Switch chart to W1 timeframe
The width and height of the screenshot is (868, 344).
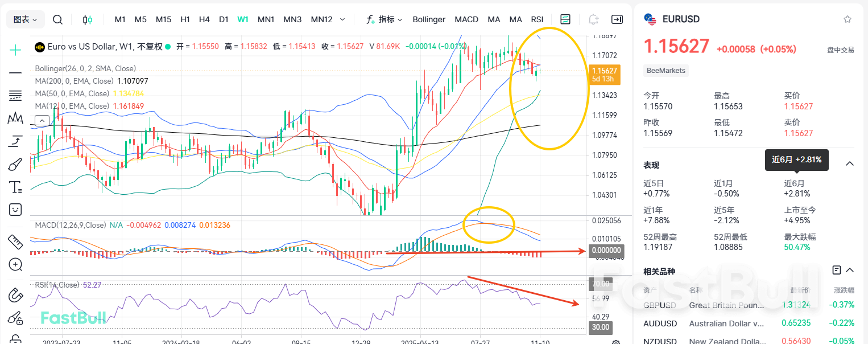pyautogui.click(x=243, y=19)
